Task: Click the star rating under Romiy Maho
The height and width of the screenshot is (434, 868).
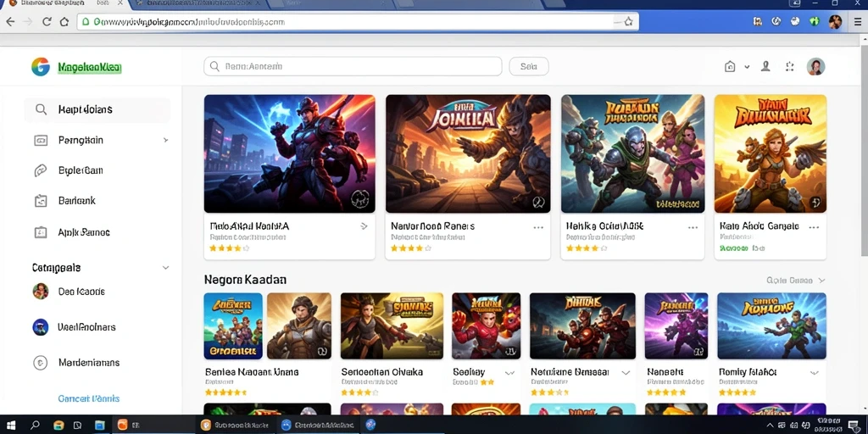Action: point(738,392)
